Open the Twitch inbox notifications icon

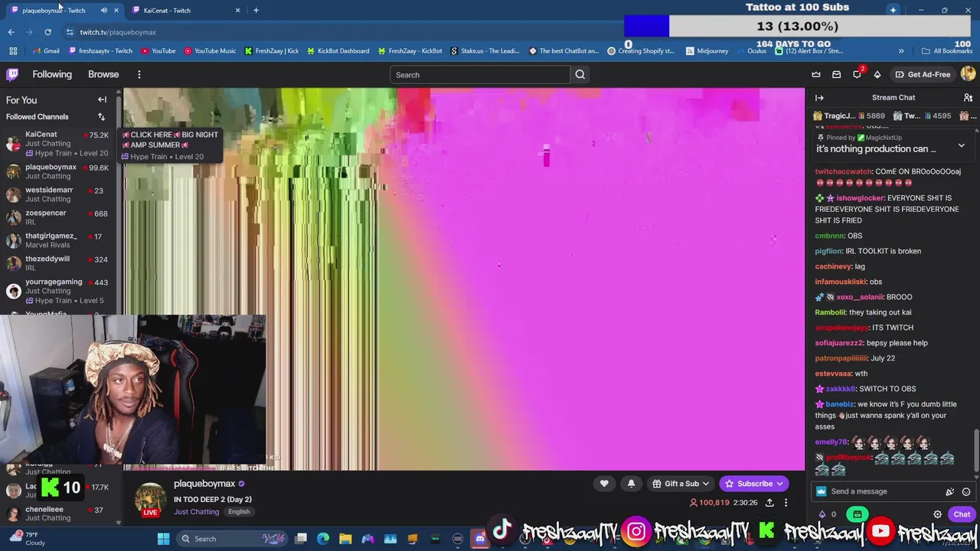tap(837, 74)
